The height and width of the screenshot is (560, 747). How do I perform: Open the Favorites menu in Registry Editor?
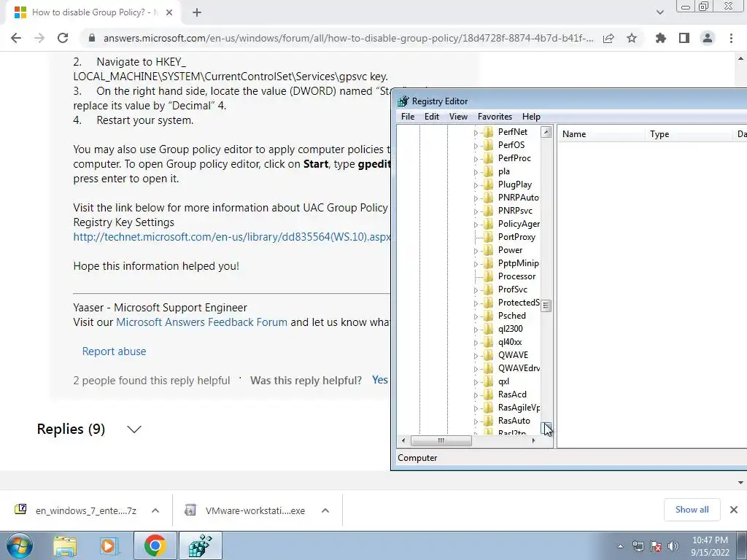click(x=495, y=117)
